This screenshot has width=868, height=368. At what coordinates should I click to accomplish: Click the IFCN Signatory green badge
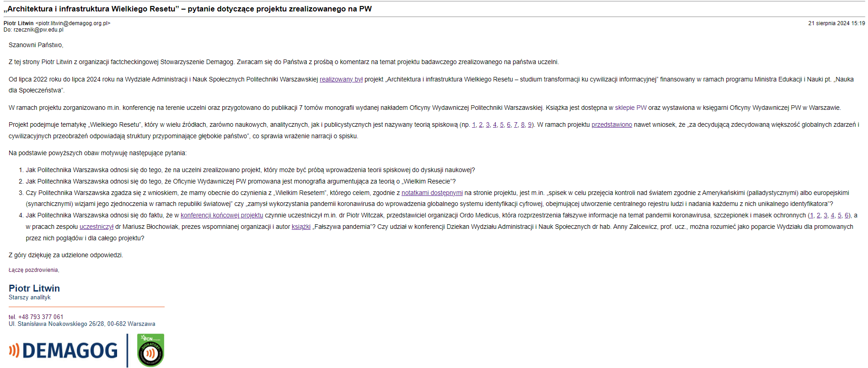click(150, 351)
